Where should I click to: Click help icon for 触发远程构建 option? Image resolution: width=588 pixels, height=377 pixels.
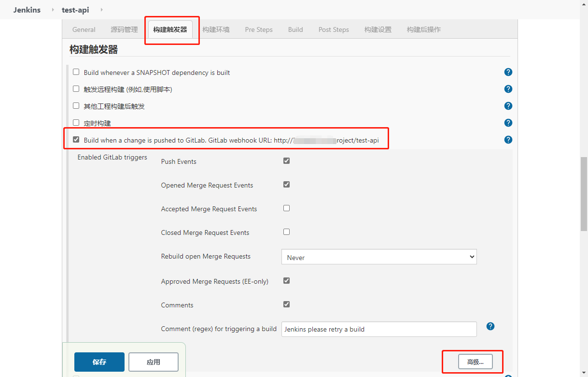[x=508, y=89]
